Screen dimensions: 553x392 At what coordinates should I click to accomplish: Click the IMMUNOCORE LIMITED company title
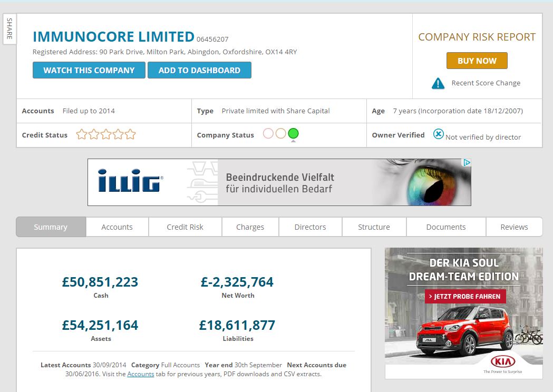pyautogui.click(x=113, y=37)
